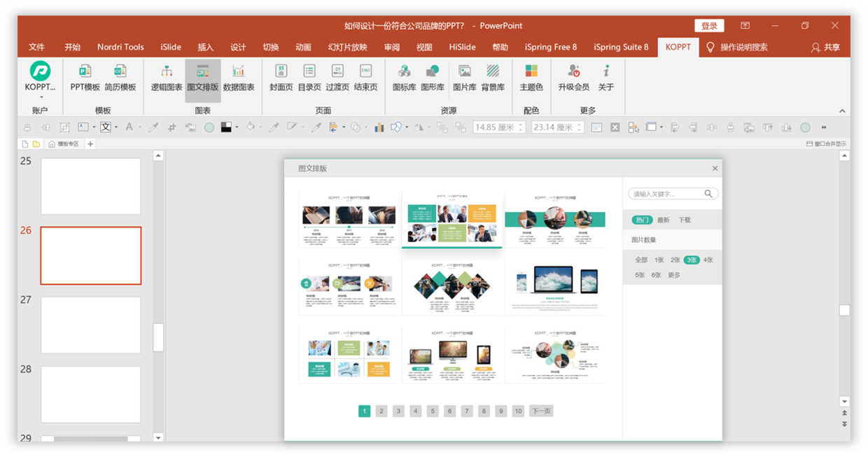
Task: Select the 最新 filter
Action: point(663,220)
